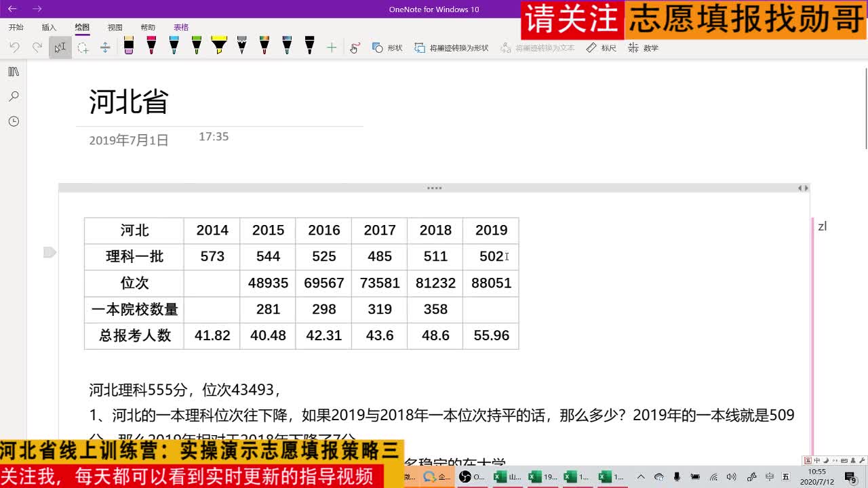
Task: Choose the yellow highlighter
Action: (x=219, y=46)
